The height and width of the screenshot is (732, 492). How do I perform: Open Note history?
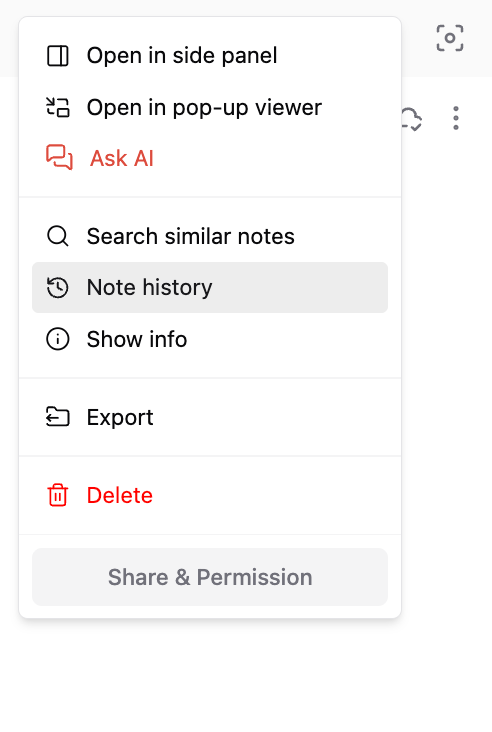(210, 288)
